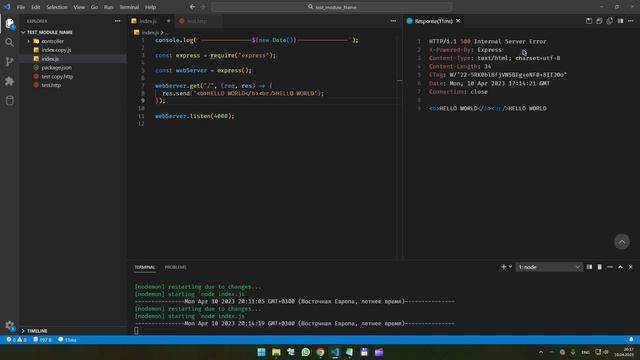Screen dimensions: 640x360
Task: Open the Go menu
Action: pyautogui.click(x=94, y=7)
